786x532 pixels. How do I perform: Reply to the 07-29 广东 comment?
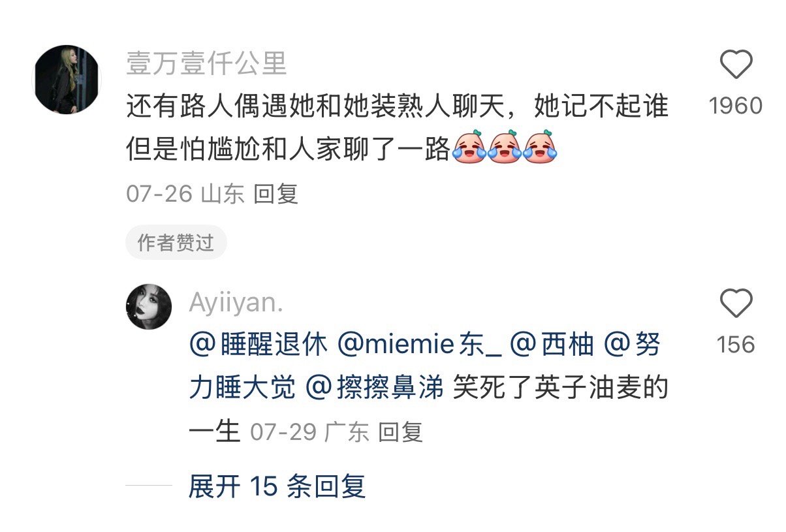coord(401,432)
